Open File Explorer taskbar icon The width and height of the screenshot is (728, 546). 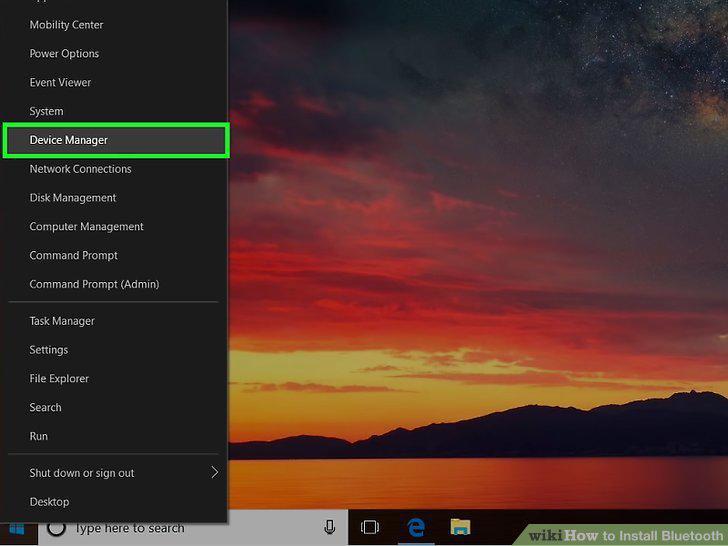point(461,527)
